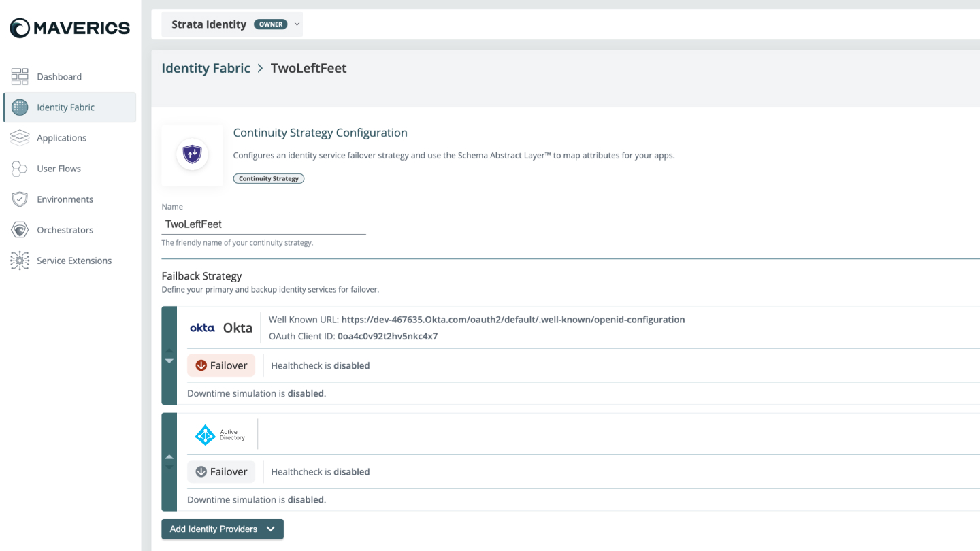980x551 pixels.
Task: Click the Environments shield icon
Action: [x=20, y=199]
